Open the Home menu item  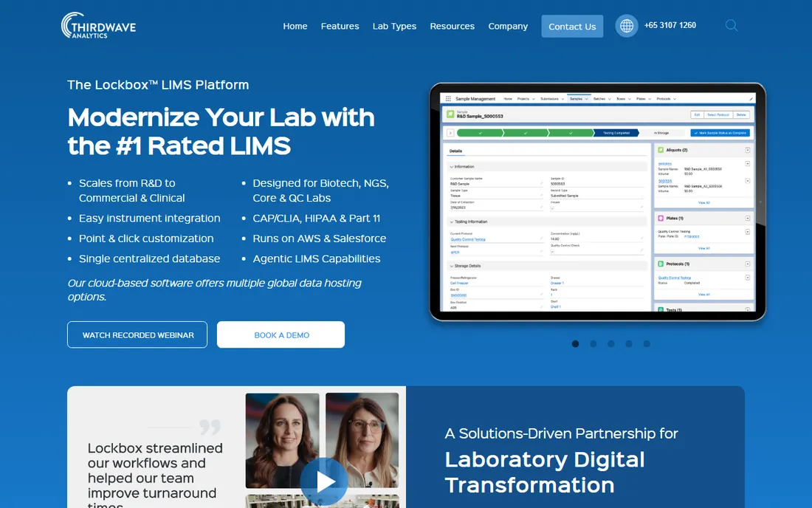pos(295,26)
